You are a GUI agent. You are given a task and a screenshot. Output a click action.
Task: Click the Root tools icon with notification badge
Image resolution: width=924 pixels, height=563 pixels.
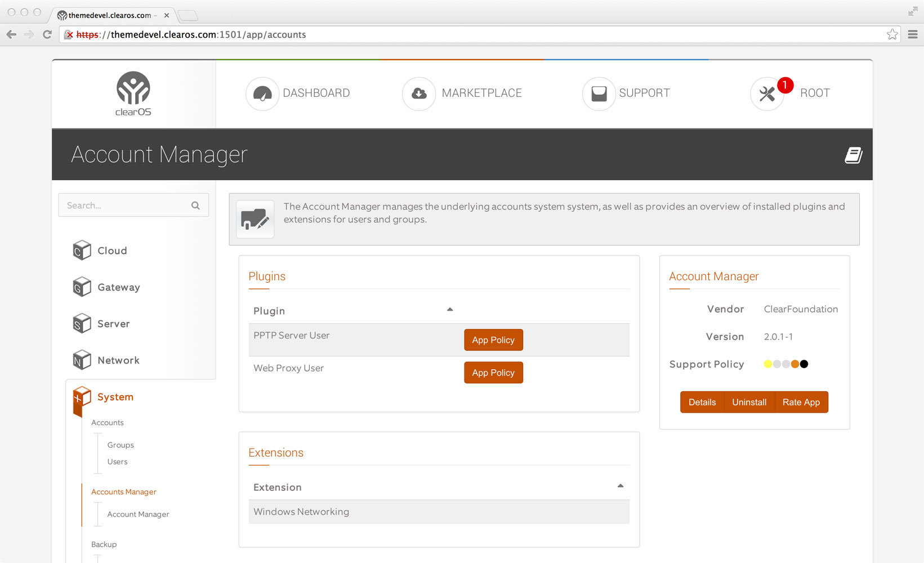pos(767,93)
